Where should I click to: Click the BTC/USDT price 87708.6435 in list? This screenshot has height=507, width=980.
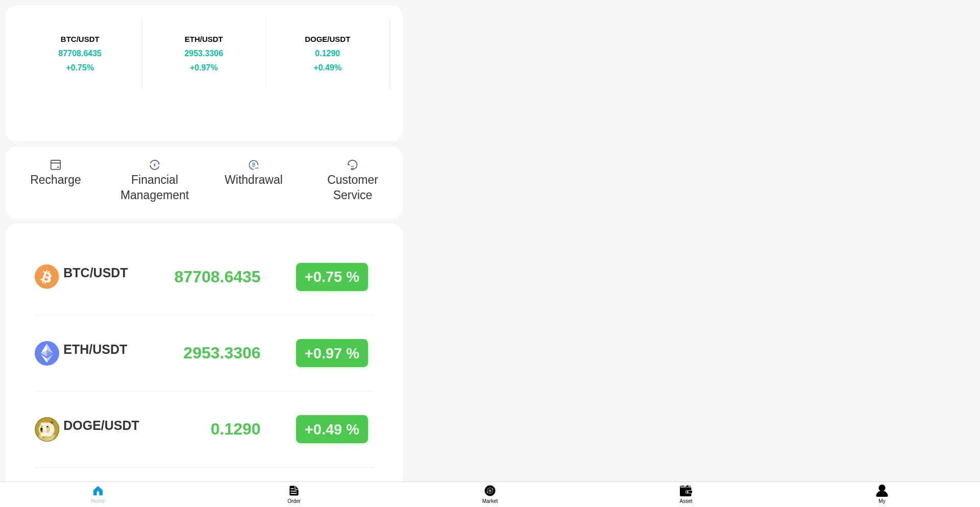217,277
